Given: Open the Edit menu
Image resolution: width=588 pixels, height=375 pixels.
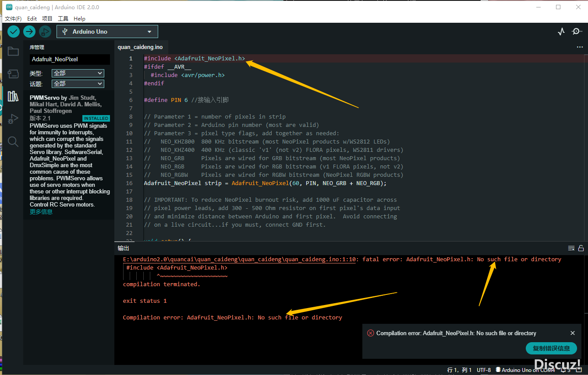Looking at the screenshot, I should (x=32, y=19).
